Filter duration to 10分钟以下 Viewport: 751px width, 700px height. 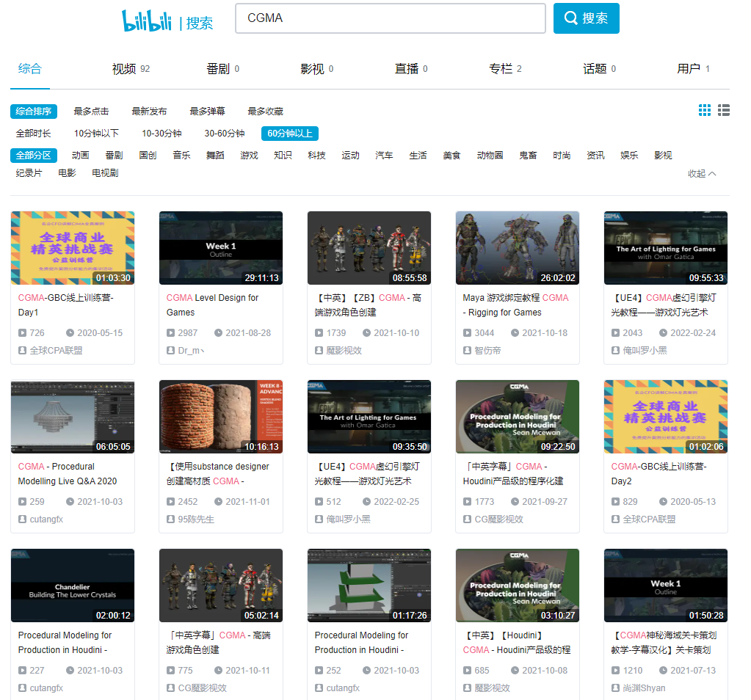[x=96, y=133]
